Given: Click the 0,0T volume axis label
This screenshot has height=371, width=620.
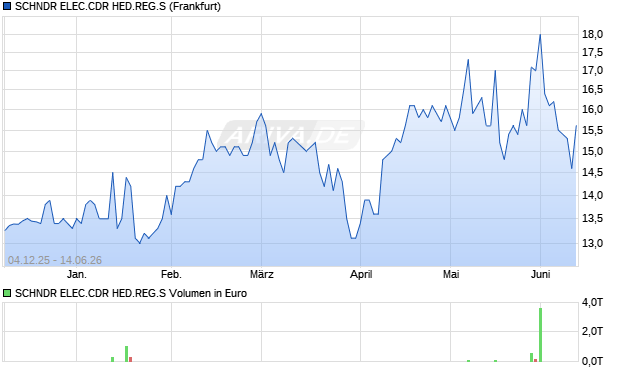Looking at the screenshot, I should point(592,361).
